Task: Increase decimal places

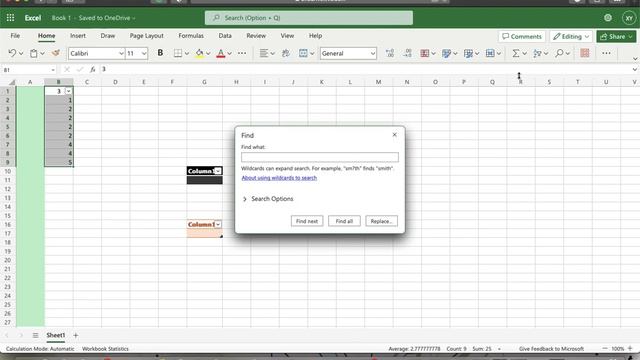Action: click(x=390, y=53)
